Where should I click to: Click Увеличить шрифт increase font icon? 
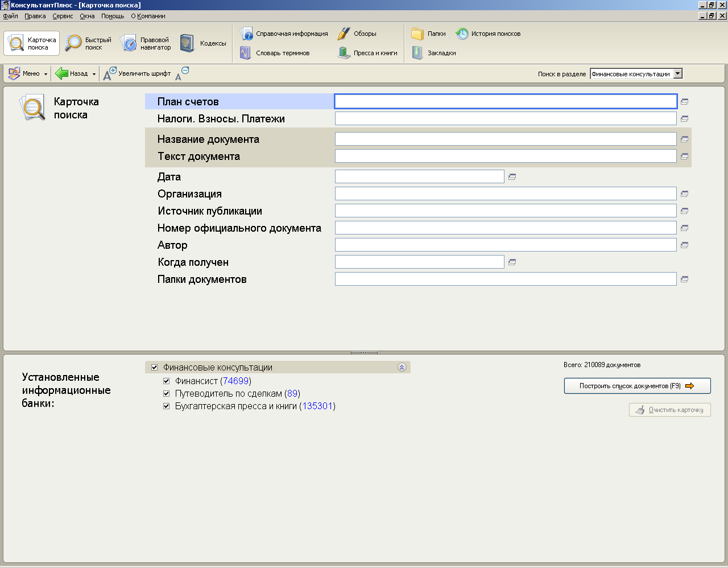point(109,73)
